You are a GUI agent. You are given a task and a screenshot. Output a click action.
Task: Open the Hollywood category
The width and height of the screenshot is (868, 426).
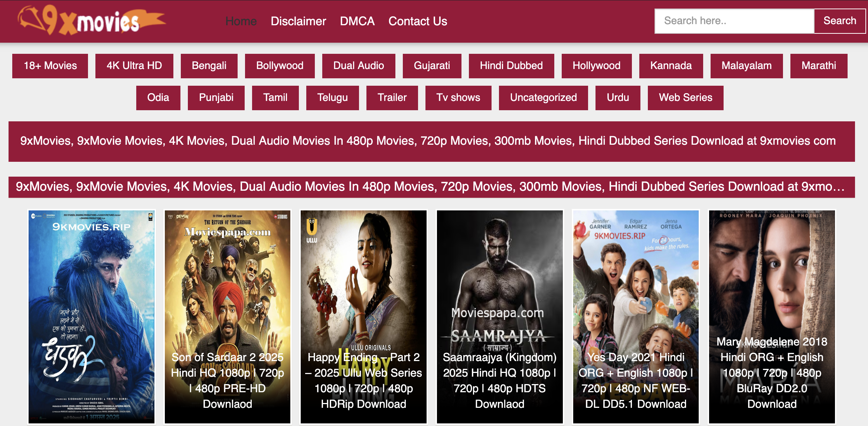click(597, 66)
